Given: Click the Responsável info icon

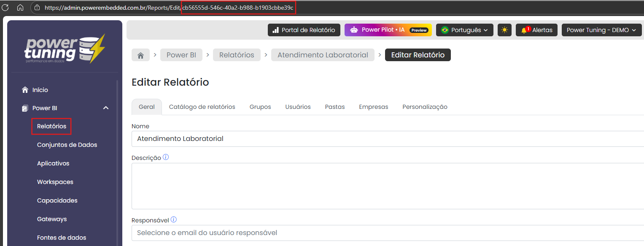Looking at the screenshot, I should tap(174, 220).
